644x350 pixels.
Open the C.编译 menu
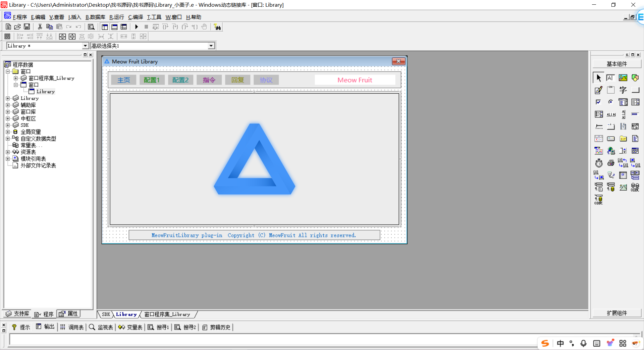coord(135,17)
